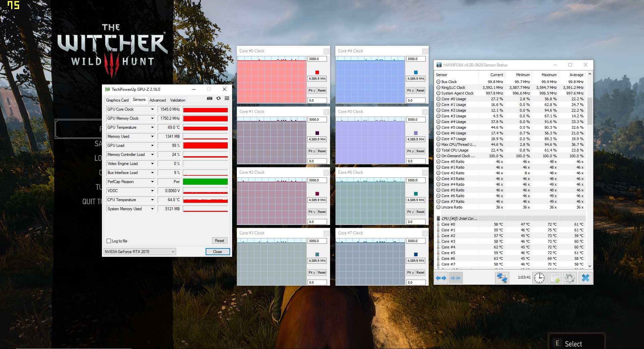644x349 pixels.
Task: Change the blue Core #4 Clock color swatch
Action: click(416, 72)
